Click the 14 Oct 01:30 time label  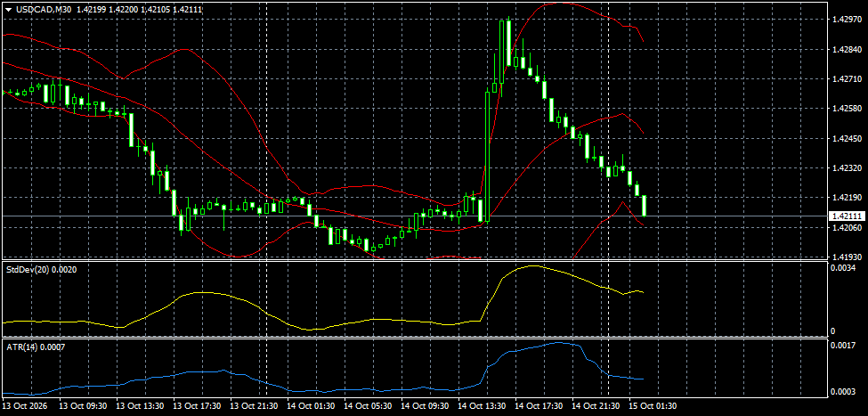(x=310, y=406)
